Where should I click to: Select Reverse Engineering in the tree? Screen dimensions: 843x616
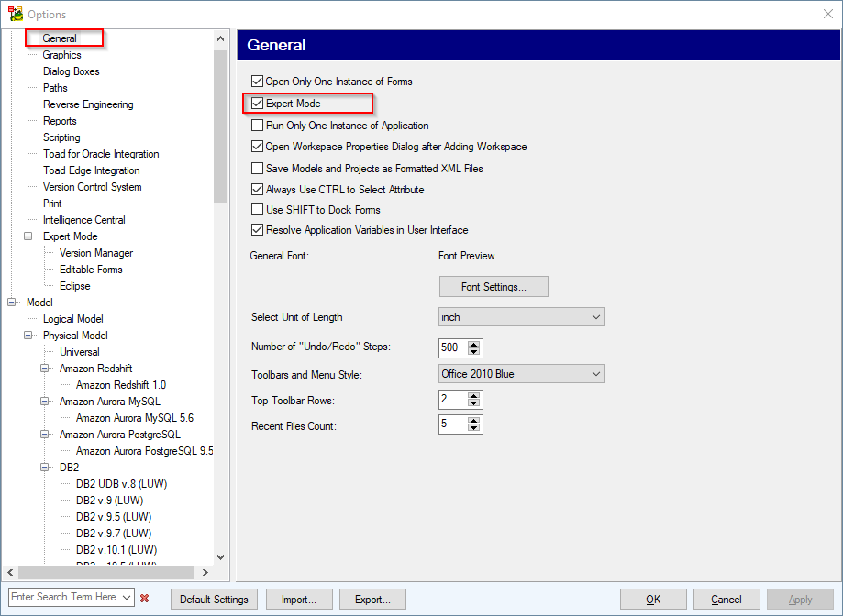[x=88, y=104]
